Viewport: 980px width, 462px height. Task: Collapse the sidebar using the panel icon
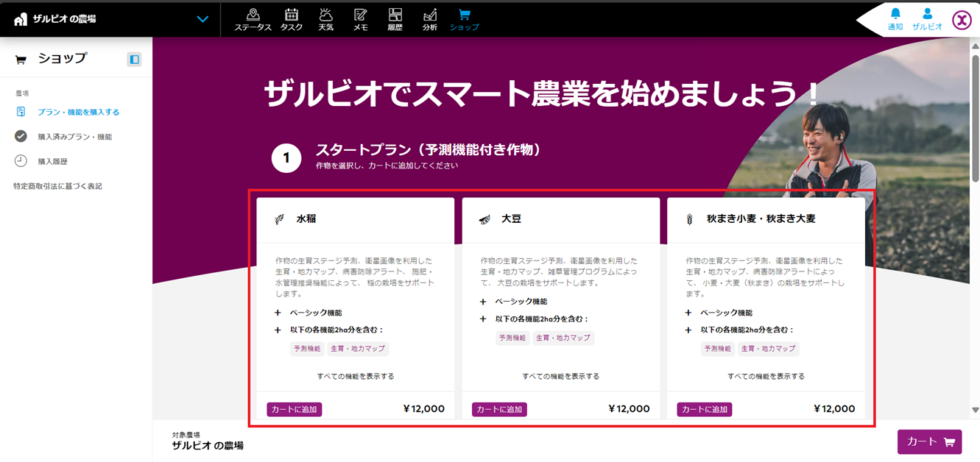[134, 59]
